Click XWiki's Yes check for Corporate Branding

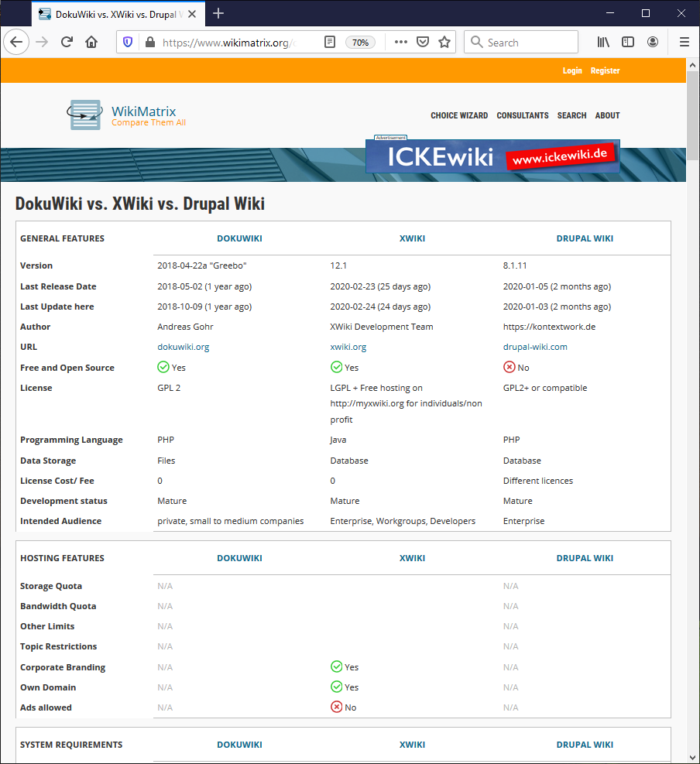tap(336, 666)
